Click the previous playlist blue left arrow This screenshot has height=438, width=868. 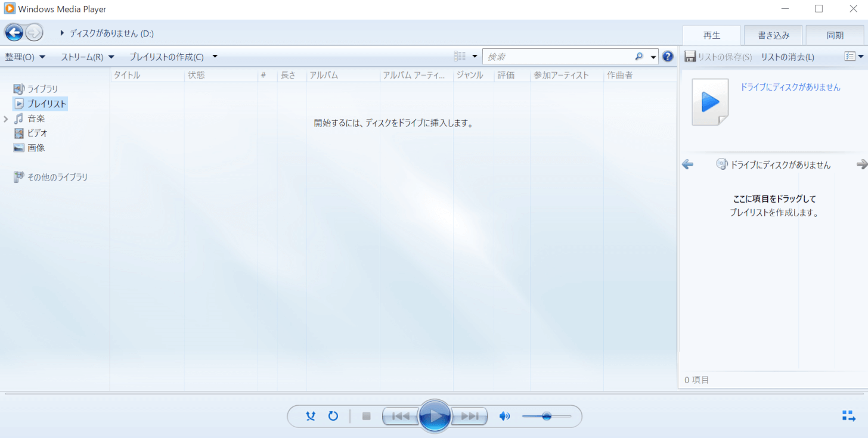coord(687,164)
